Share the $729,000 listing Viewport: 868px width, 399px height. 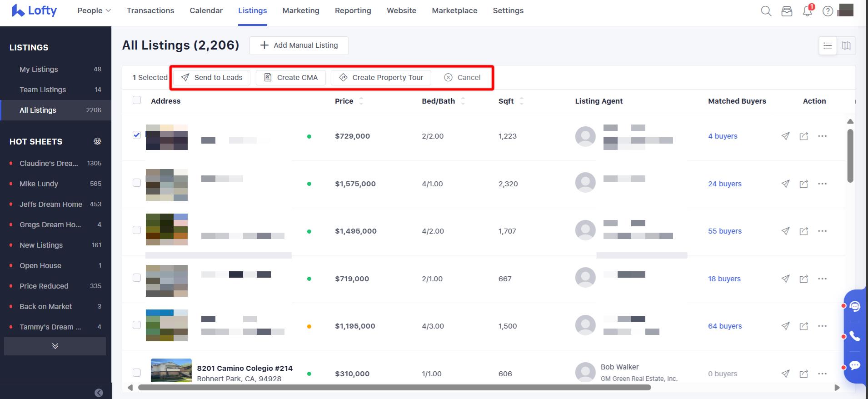tap(803, 136)
